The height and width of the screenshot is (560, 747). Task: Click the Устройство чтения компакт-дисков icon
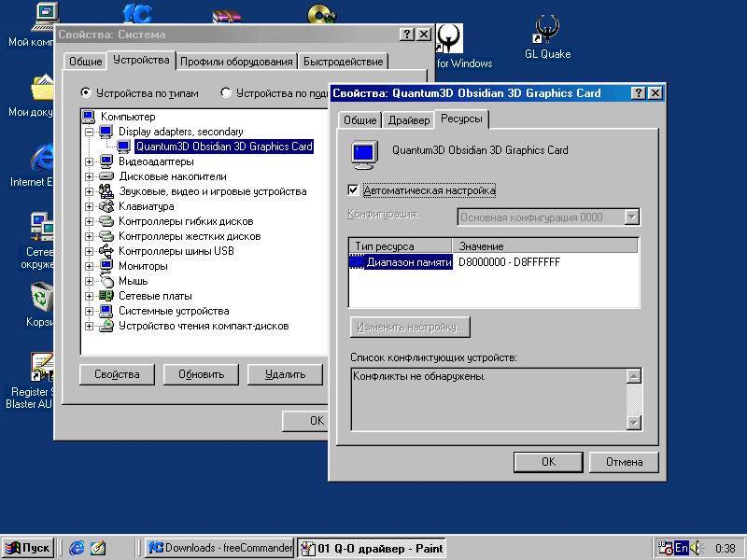pos(106,326)
